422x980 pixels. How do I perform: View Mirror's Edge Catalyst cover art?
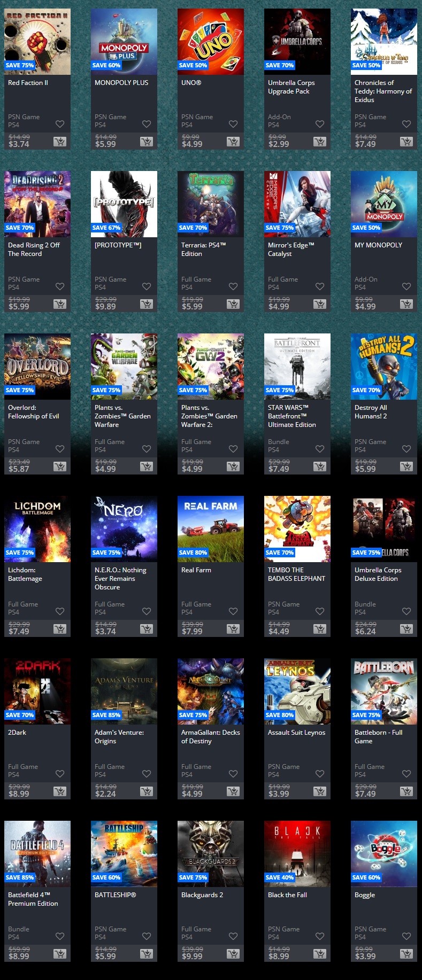coord(297,204)
